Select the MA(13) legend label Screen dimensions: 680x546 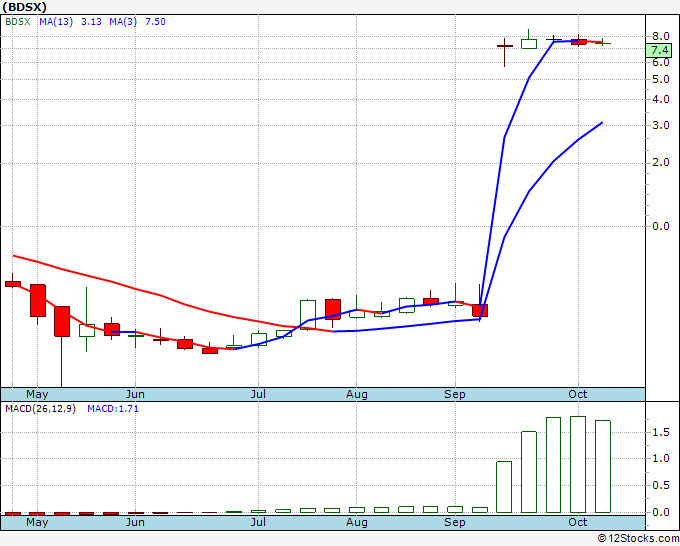point(56,22)
